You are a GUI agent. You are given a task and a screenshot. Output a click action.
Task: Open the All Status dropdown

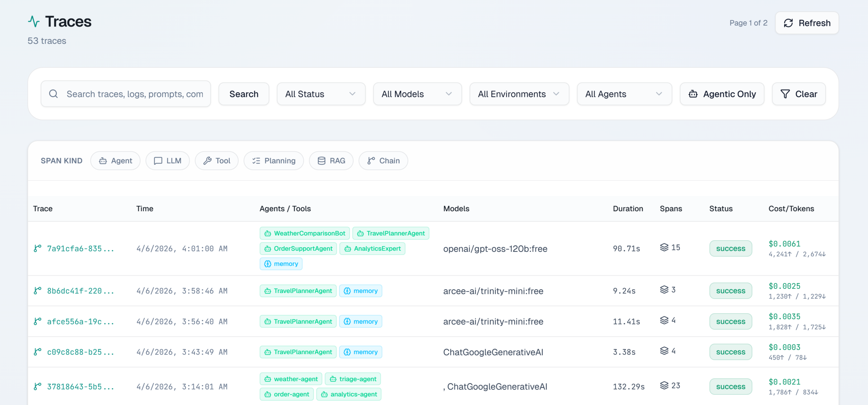point(320,94)
